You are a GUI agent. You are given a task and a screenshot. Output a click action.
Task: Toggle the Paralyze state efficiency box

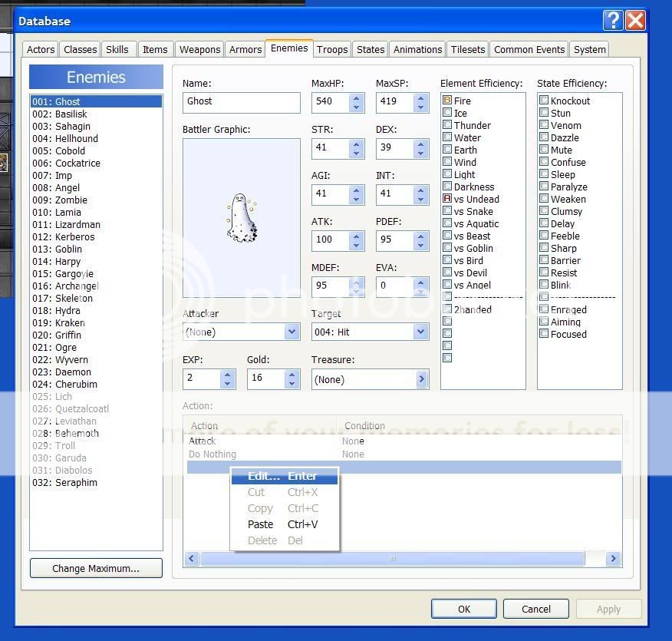(x=544, y=187)
